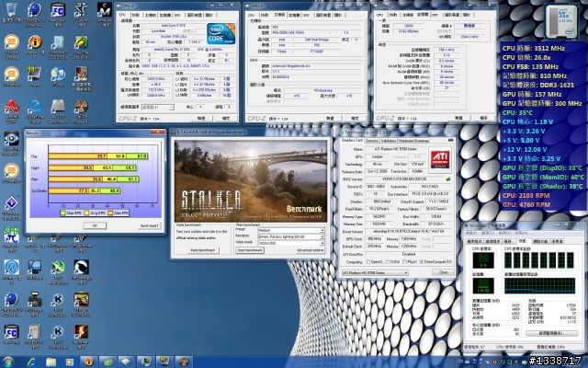The image size is (588, 368).
Task: Click the Close button in GPU-Z
Action: [443, 272]
